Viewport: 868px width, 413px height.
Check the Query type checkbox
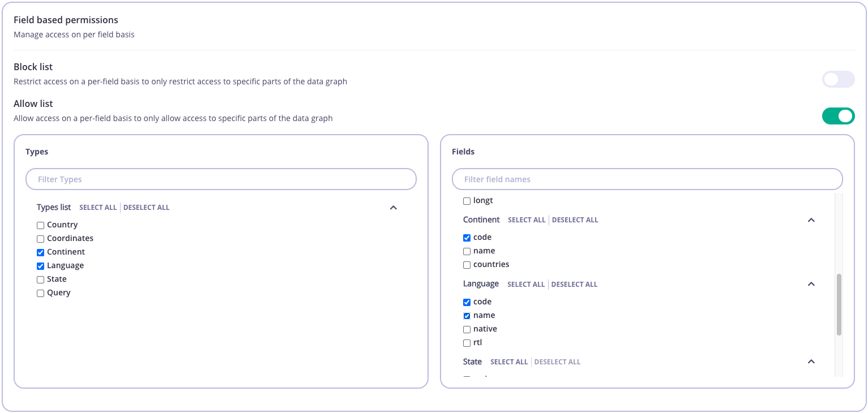[x=40, y=292]
